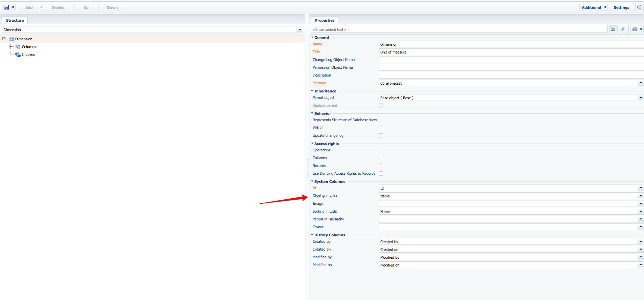
Task: Open the Modified on history dropdown
Action: pos(641,265)
